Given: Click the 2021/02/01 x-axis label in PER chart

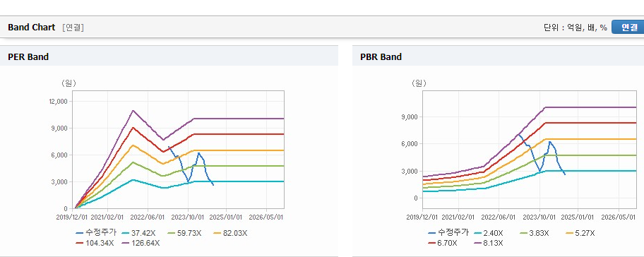Looking at the screenshot, I should pyautogui.click(x=107, y=217).
